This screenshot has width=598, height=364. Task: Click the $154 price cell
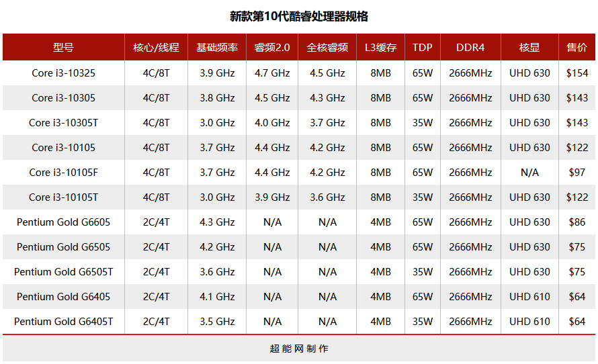pyautogui.click(x=576, y=73)
